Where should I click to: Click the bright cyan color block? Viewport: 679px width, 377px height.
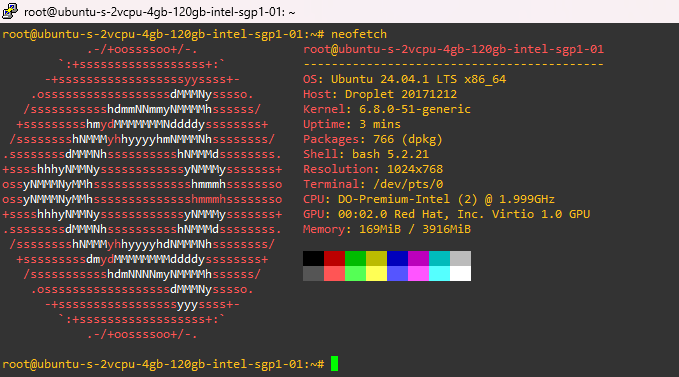coord(440,274)
